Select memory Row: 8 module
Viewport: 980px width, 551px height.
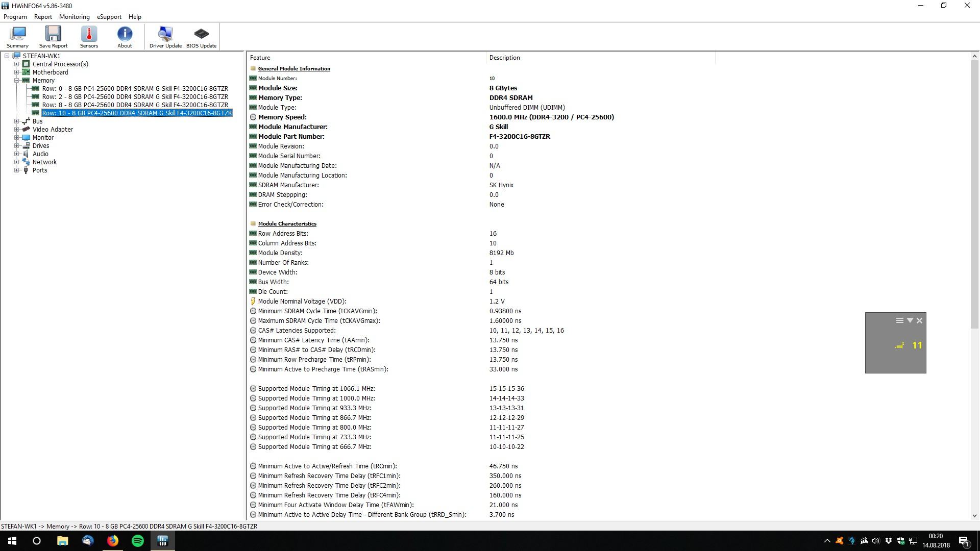coord(135,105)
